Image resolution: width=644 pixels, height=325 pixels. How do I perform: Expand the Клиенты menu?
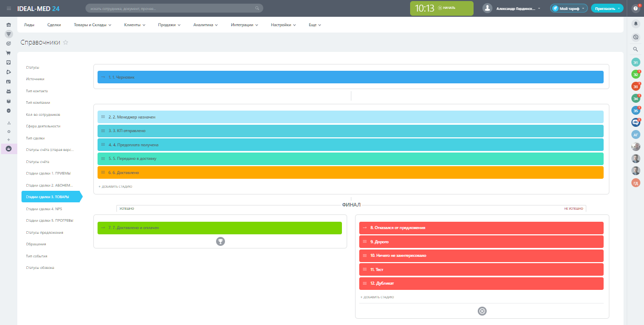135,25
